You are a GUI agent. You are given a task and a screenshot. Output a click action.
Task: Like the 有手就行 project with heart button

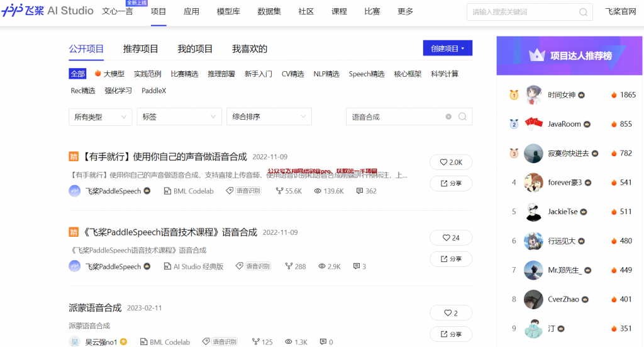(450, 162)
